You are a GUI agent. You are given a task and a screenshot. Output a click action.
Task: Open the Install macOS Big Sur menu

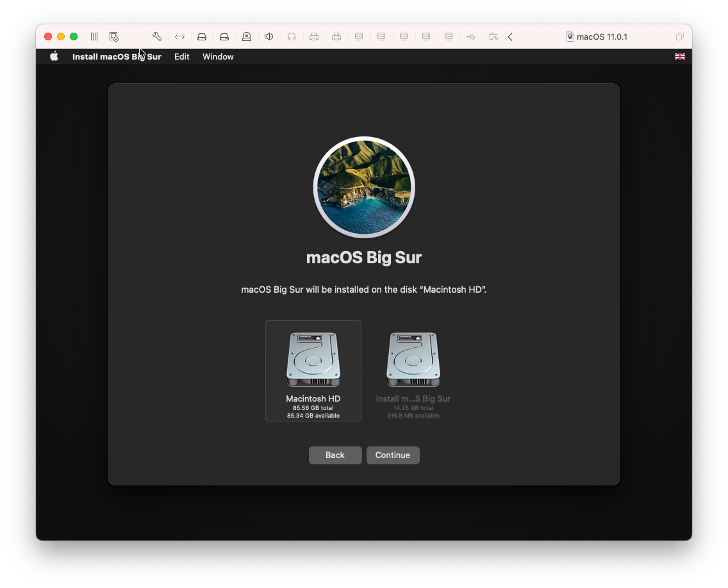coord(117,56)
